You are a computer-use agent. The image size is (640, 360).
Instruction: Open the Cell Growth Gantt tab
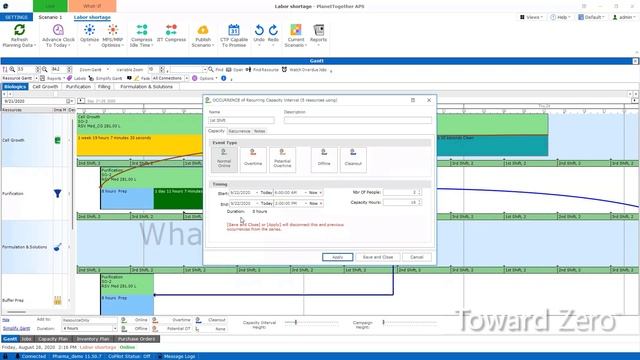click(45, 87)
